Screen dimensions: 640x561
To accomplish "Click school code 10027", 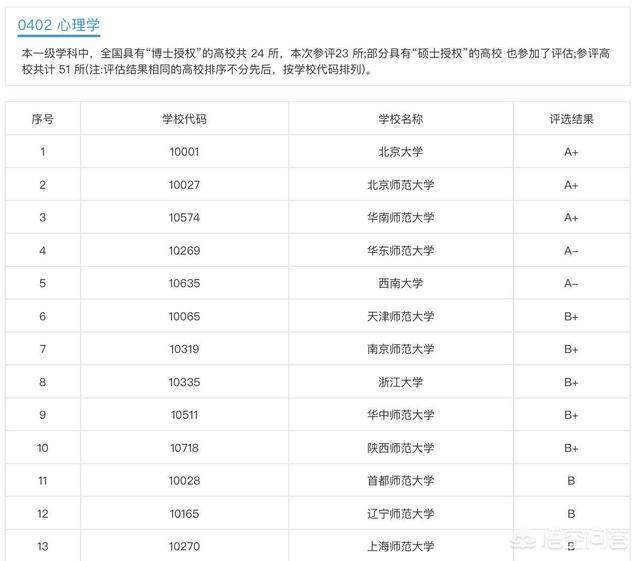I will click(x=184, y=185).
